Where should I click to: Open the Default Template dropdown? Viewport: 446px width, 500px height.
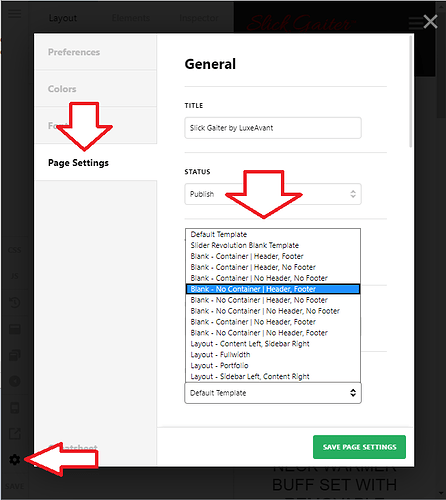(273, 393)
